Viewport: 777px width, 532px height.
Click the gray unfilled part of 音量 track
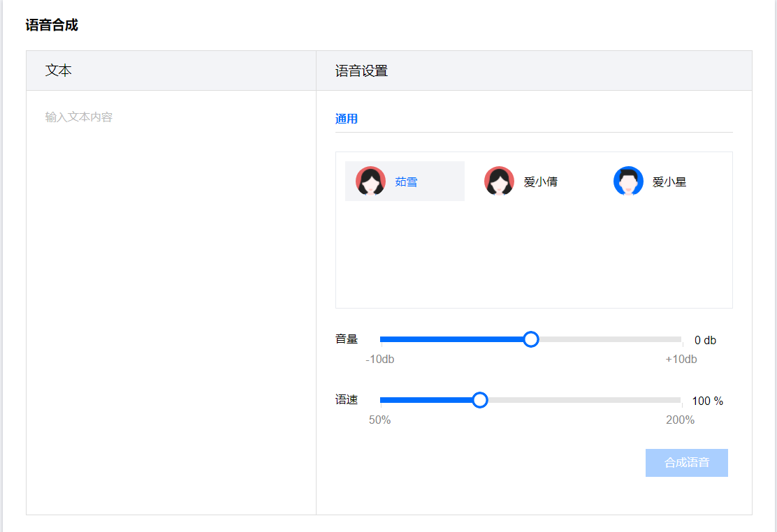click(608, 339)
